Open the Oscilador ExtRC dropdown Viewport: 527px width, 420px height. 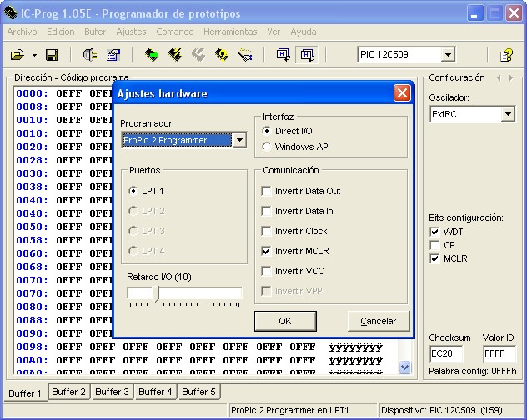pos(508,114)
